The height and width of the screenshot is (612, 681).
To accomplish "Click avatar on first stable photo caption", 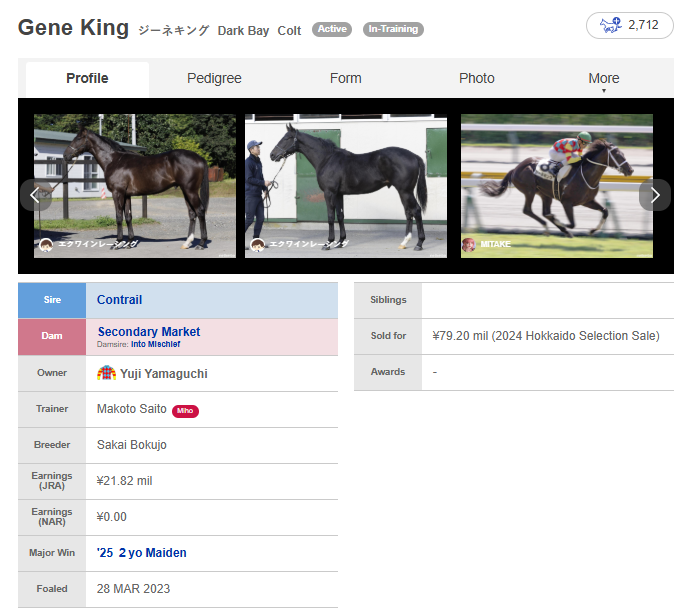I will pyautogui.click(x=46, y=245).
